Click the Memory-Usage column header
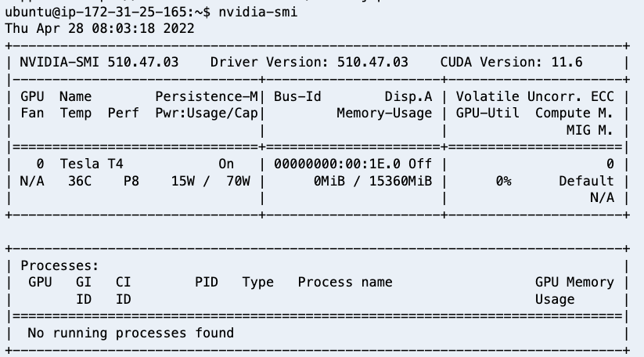The image size is (644, 357). coord(384,113)
